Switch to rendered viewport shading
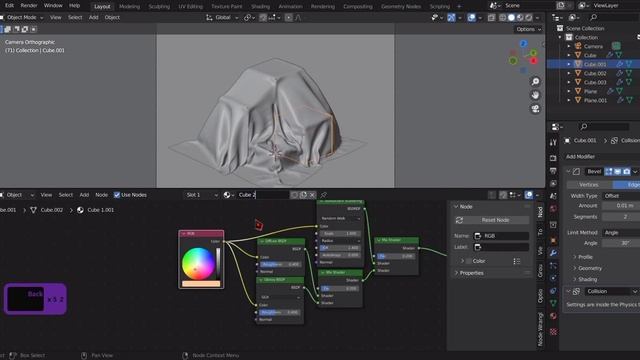 529,18
